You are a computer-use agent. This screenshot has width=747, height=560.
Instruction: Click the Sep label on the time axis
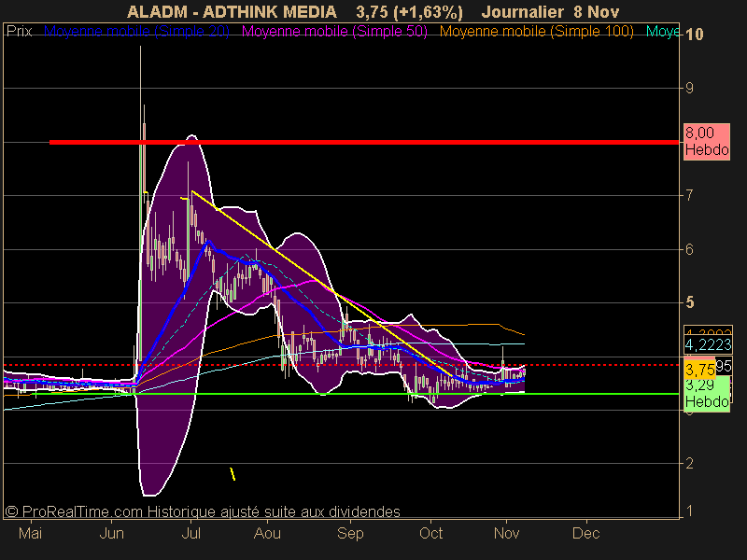click(x=350, y=533)
